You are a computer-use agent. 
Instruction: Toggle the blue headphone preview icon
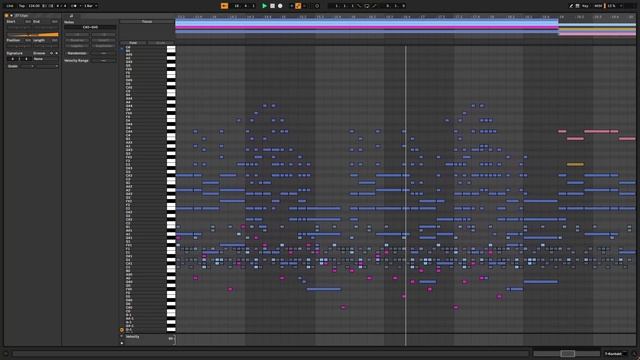[122, 49]
